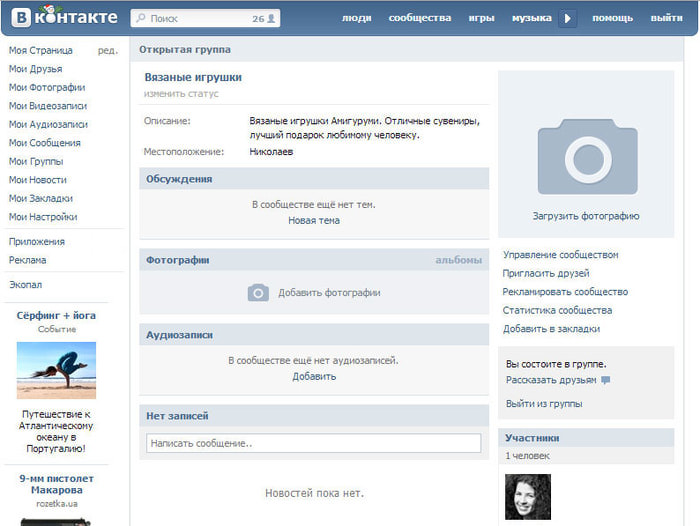Go to Мои Друзья in sidebar

tap(35, 69)
